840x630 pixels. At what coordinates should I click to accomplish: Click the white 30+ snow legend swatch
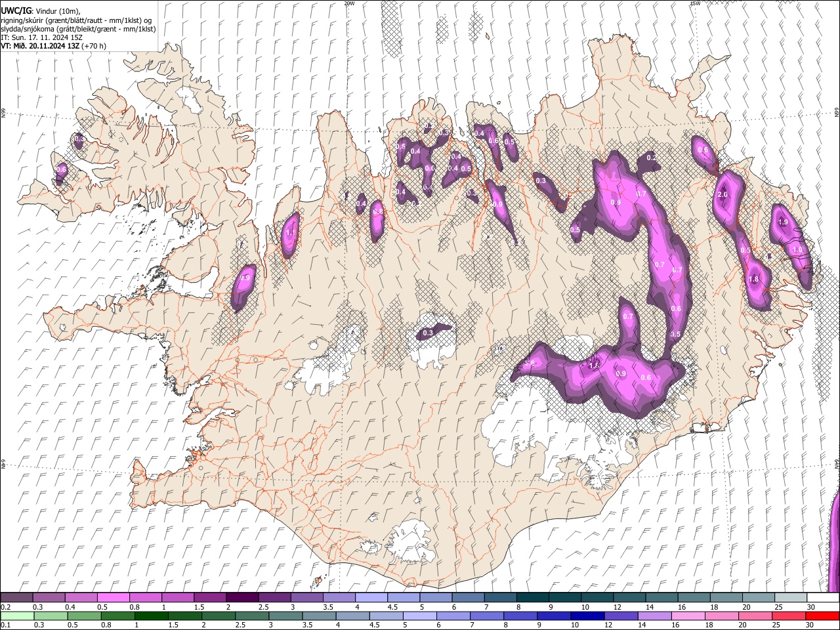coord(823,597)
